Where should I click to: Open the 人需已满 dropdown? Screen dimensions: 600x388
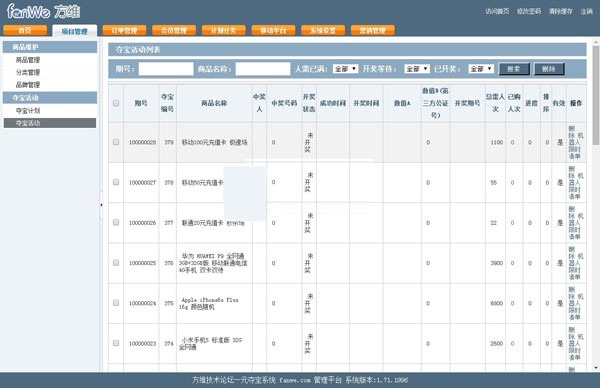click(345, 69)
